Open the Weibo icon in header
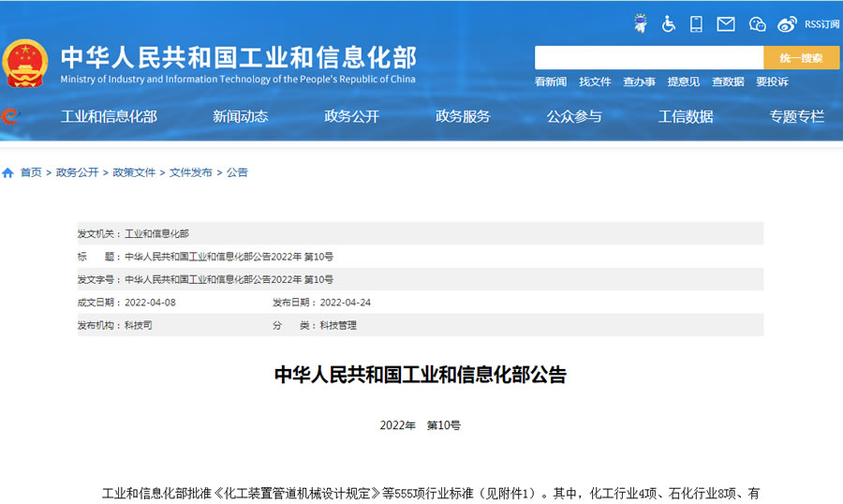Screen dimensions: 843x504 click(x=787, y=24)
